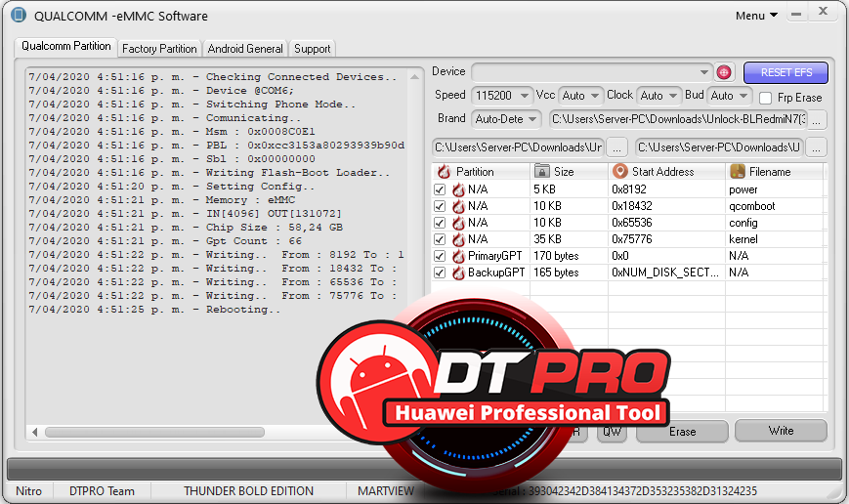The image size is (849, 504).
Task: Click the Erase button
Action: [682, 432]
